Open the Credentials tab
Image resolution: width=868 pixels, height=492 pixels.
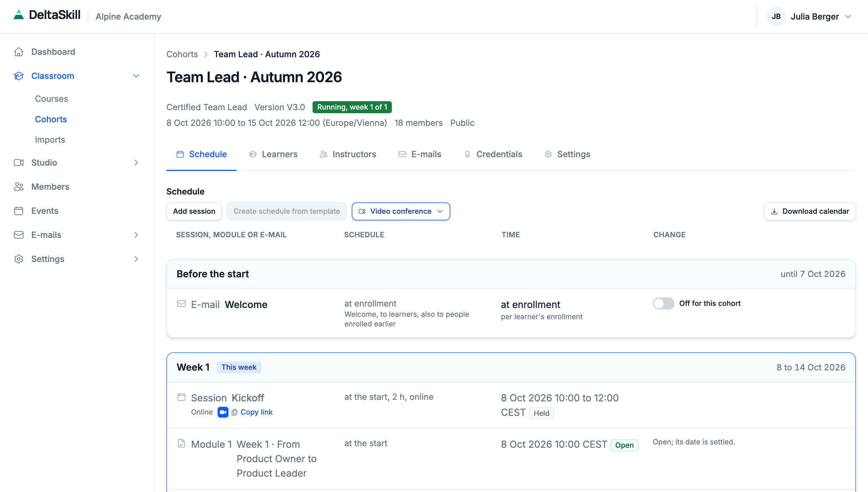pyautogui.click(x=493, y=154)
